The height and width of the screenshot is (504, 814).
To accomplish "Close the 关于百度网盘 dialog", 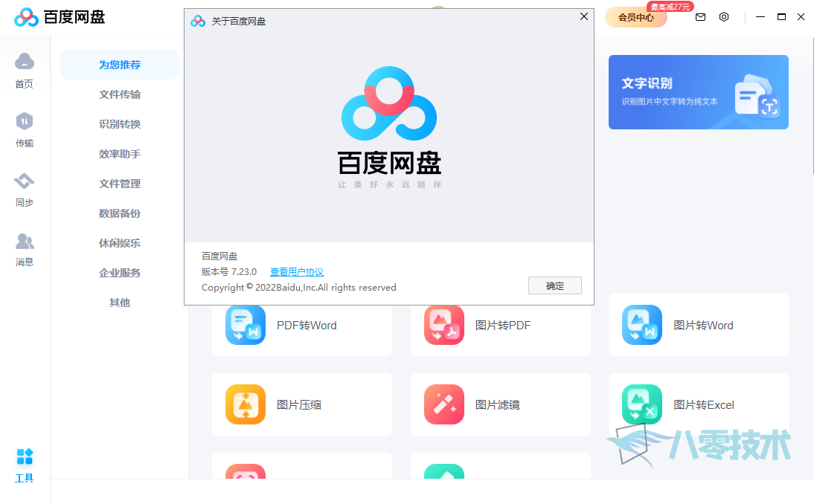I will (x=584, y=16).
